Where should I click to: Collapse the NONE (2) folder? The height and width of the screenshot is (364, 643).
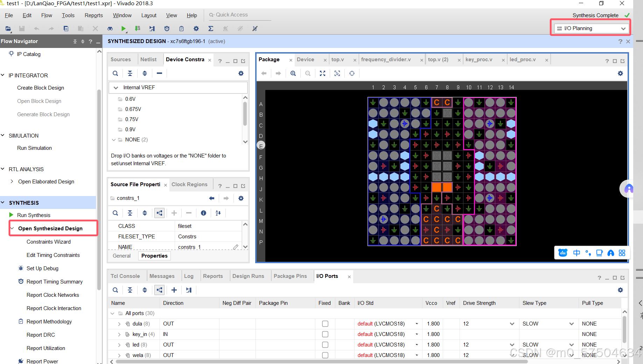(113, 140)
